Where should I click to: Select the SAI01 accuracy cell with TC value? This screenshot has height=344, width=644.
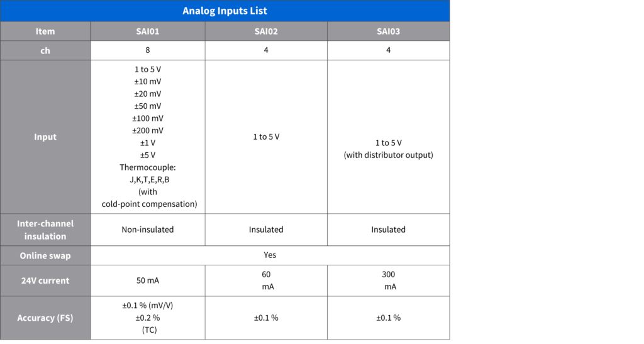[147, 318]
